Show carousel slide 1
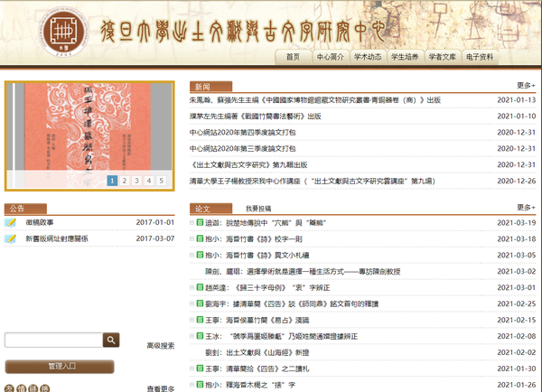542x392 pixels. [x=112, y=181]
